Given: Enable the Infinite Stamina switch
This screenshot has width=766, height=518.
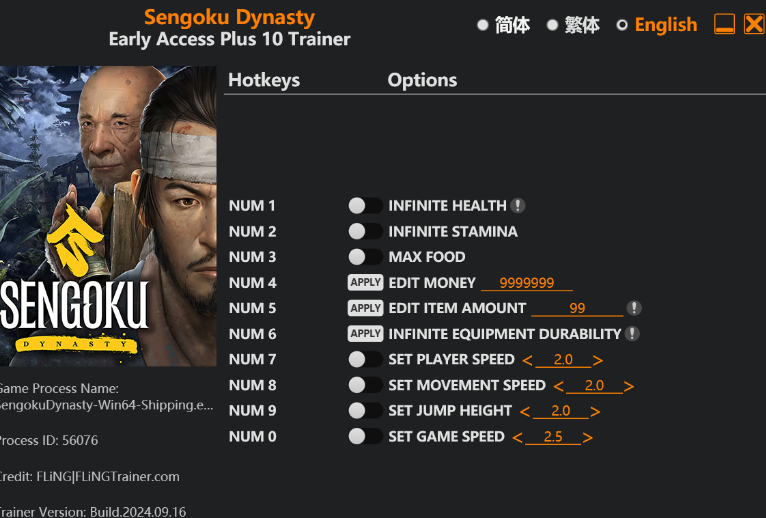Looking at the screenshot, I should coord(365,232).
